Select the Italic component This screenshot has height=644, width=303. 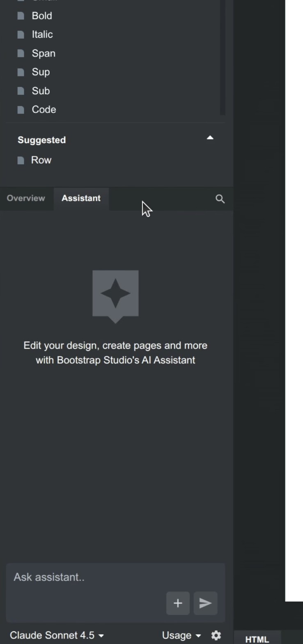point(42,34)
